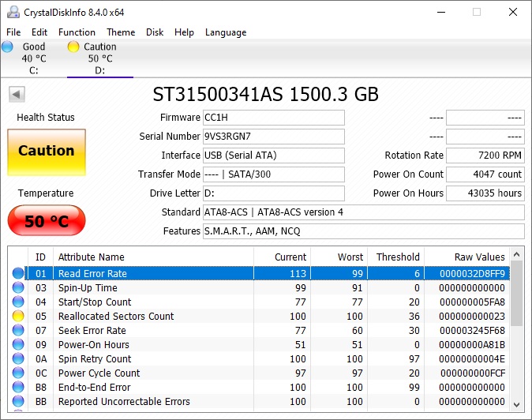Open the Disk menu

click(x=155, y=32)
